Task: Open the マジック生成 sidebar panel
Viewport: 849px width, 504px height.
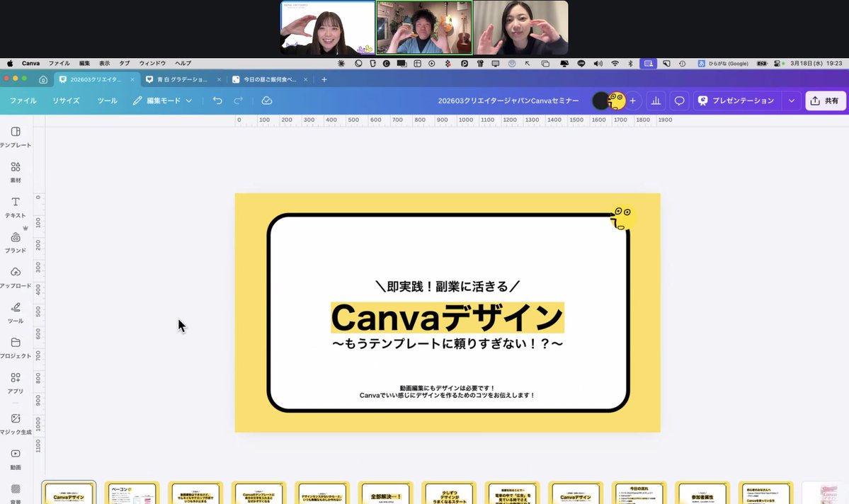Action: 16,424
